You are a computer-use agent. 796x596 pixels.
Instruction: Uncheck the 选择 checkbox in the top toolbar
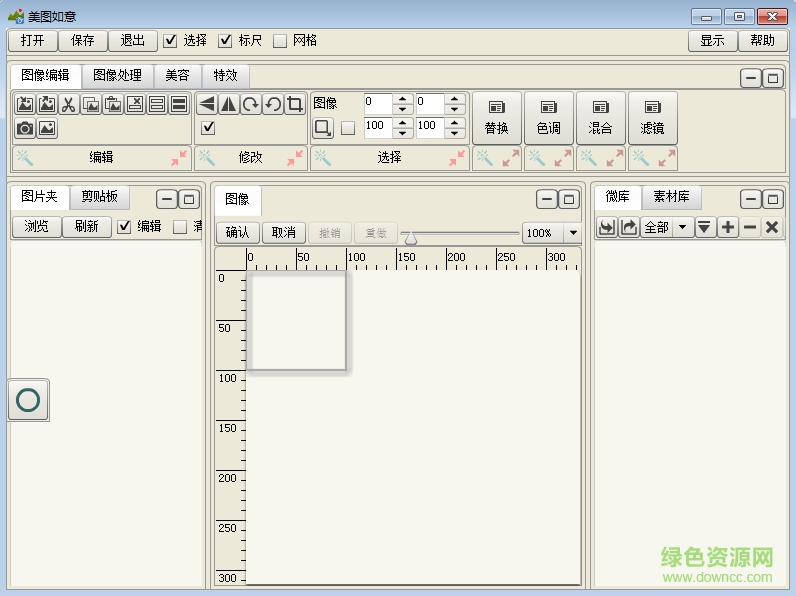coord(170,41)
